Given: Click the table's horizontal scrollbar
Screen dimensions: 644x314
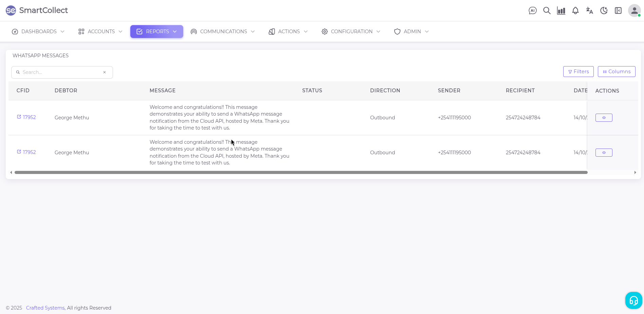Looking at the screenshot, I should 301,173.
